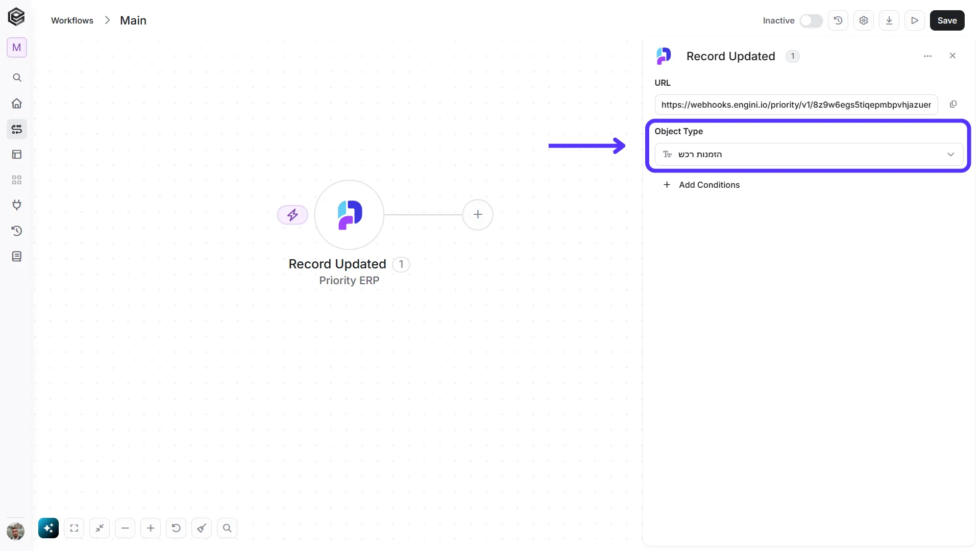Click the download workflow icon

click(x=889, y=20)
